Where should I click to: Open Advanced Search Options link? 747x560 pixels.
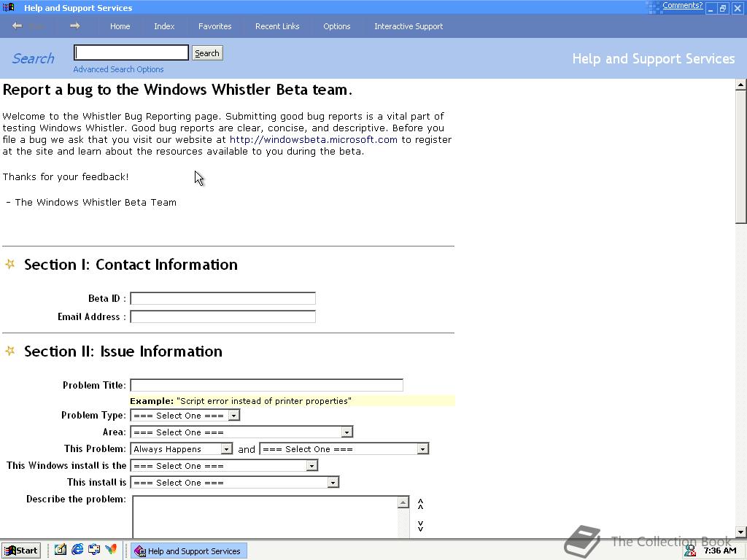pos(119,69)
